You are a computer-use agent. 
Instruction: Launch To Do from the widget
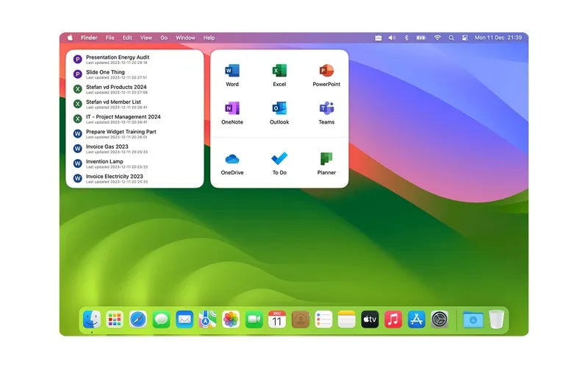click(279, 163)
